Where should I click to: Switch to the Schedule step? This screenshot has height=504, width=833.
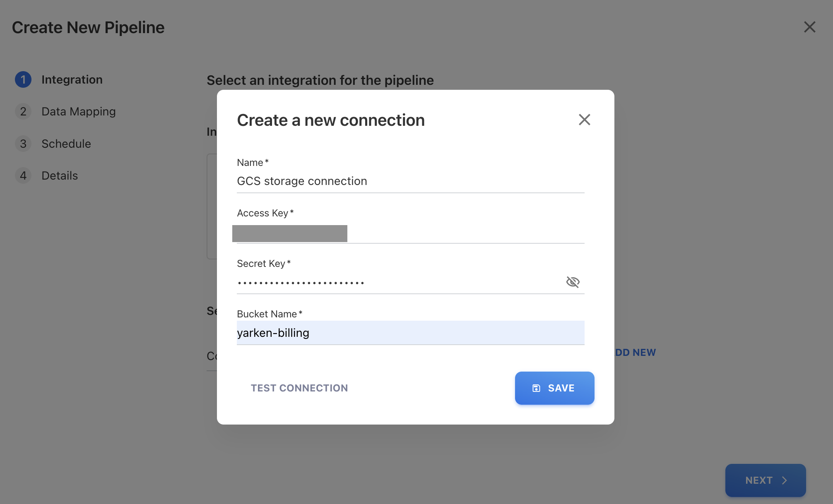click(66, 144)
